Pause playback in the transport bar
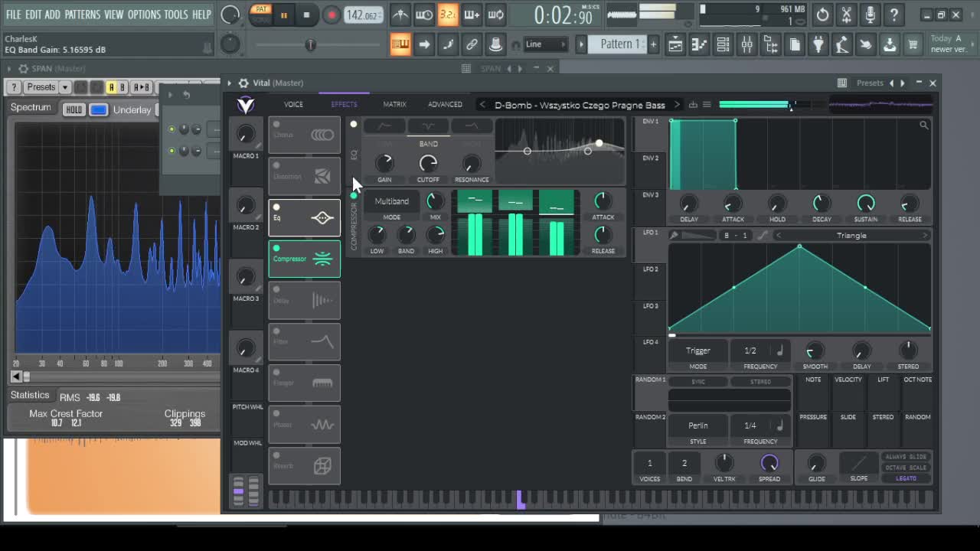 click(283, 15)
